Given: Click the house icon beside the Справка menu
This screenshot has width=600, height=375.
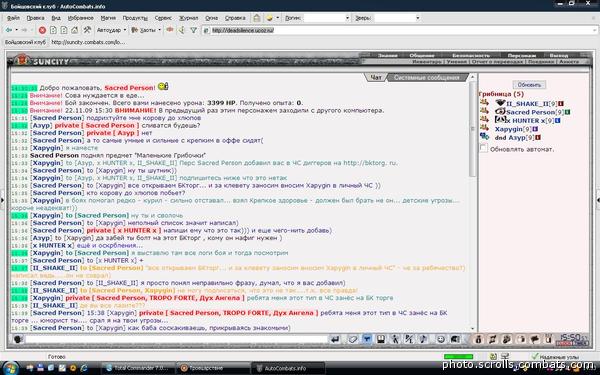Looking at the screenshot, I should (x=257, y=18).
